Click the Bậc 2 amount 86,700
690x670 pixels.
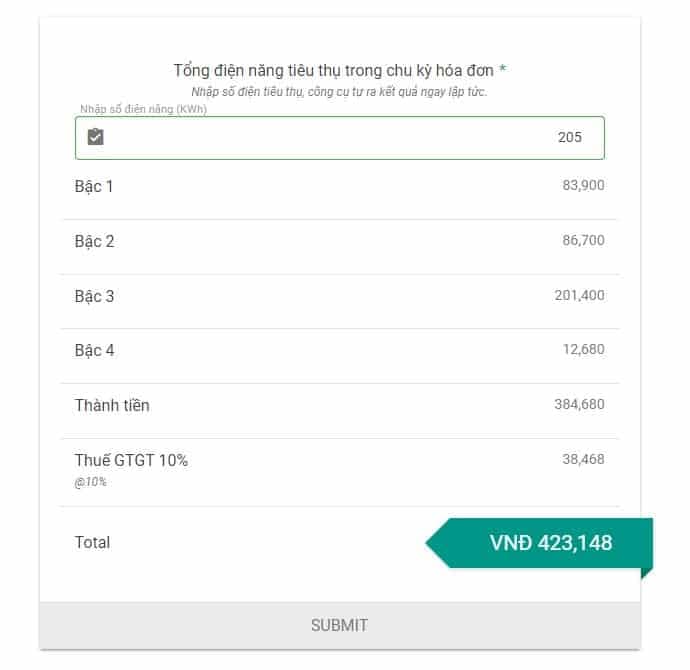pyautogui.click(x=583, y=240)
